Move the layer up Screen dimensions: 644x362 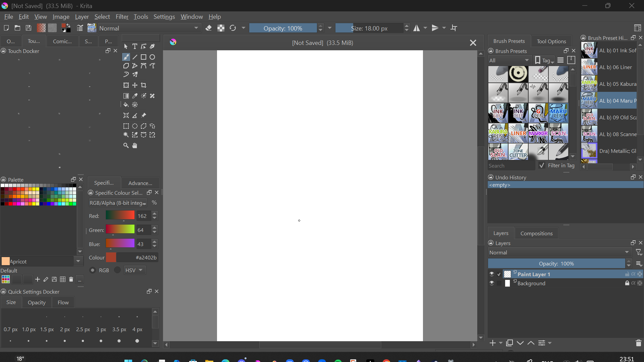[531, 343]
